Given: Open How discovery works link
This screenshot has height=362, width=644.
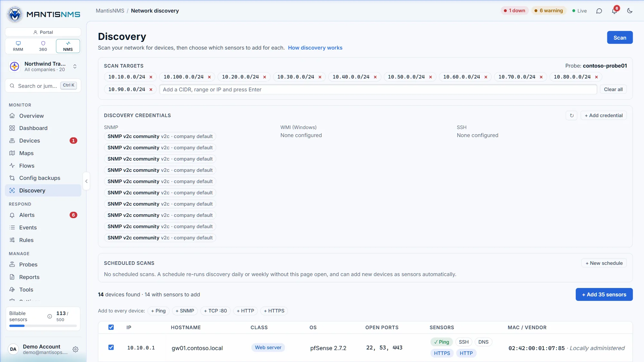Looking at the screenshot, I should click(315, 48).
